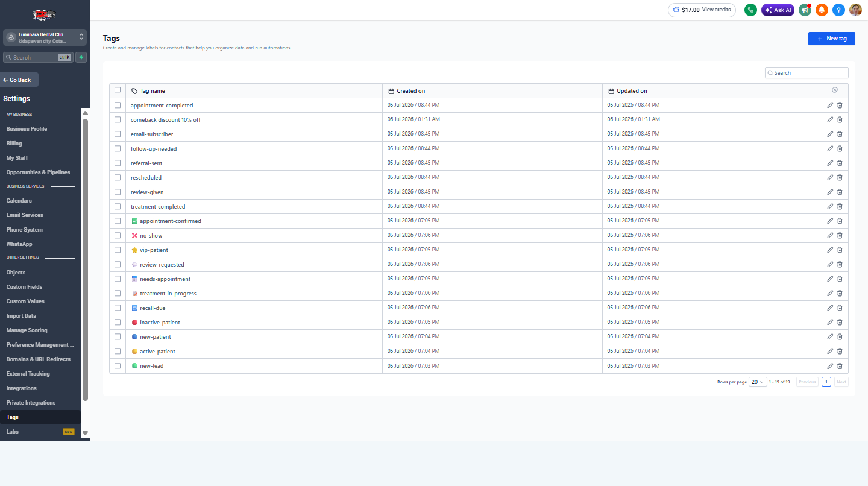
Task: Open the orange notifications bell
Action: point(822,10)
